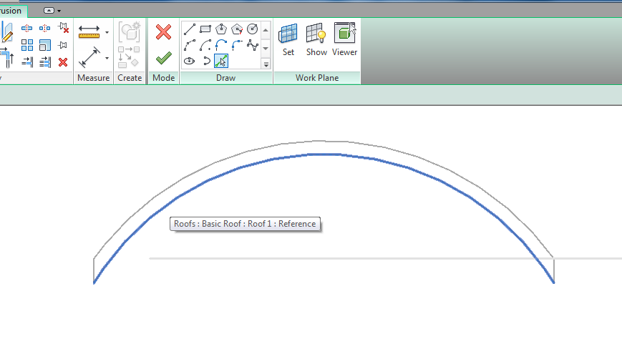Viewport: 622px width, 364px height.
Task: Choose the Ellipse draw tool
Action: coord(190,61)
